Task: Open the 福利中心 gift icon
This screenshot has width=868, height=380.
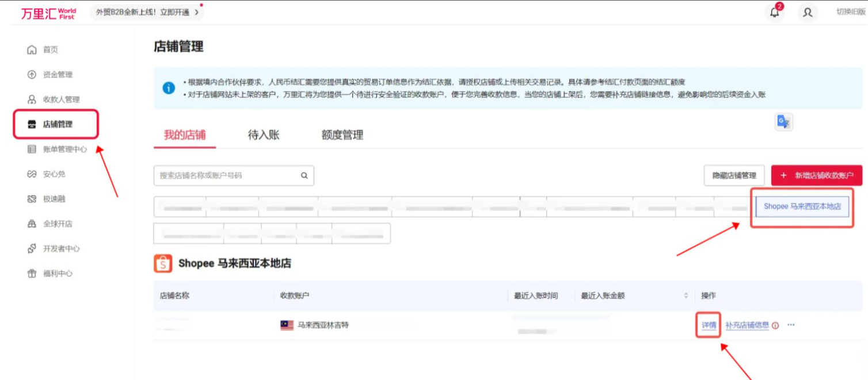Action: pyautogui.click(x=32, y=274)
